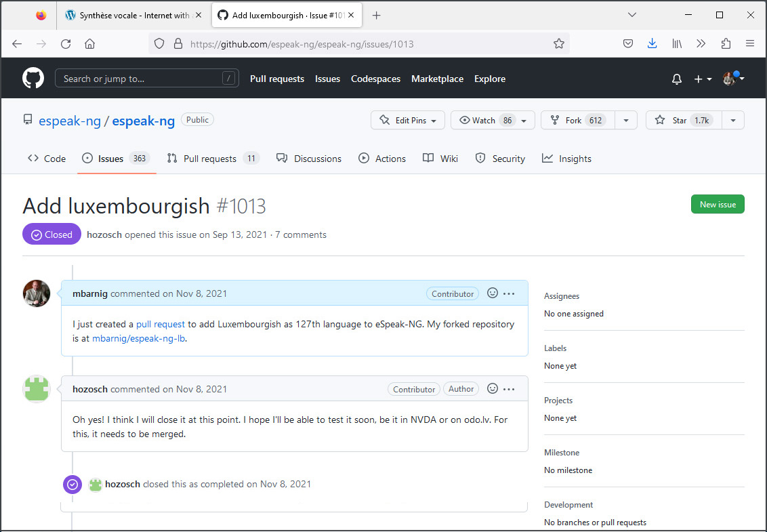Add emoji reaction to hozosch comment
Screen dimensions: 767x532
493,388
